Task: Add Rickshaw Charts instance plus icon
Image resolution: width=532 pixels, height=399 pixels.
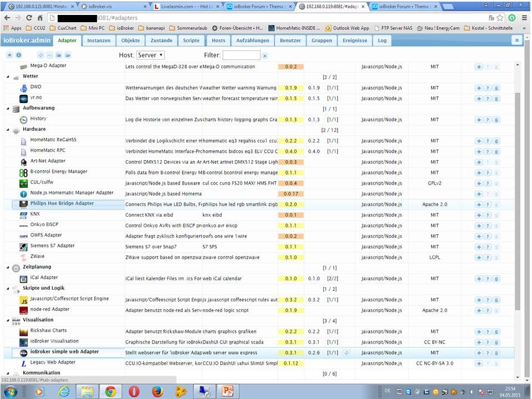Action: [479, 332]
